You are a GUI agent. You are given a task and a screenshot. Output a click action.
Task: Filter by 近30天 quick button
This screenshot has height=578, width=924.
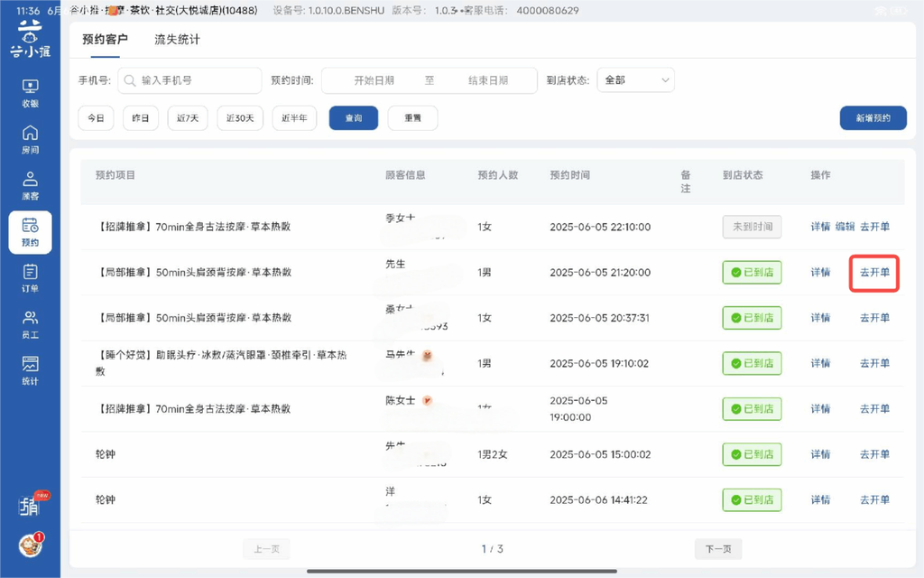click(x=240, y=118)
